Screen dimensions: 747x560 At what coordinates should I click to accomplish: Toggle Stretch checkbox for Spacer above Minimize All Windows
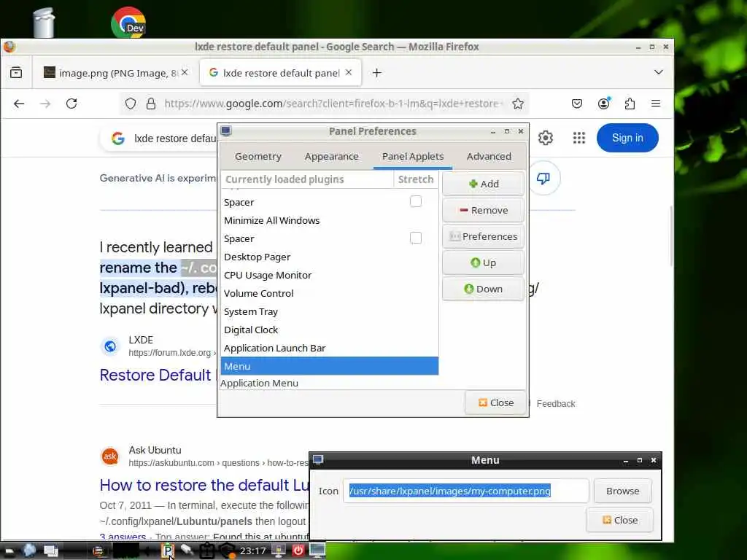(415, 201)
